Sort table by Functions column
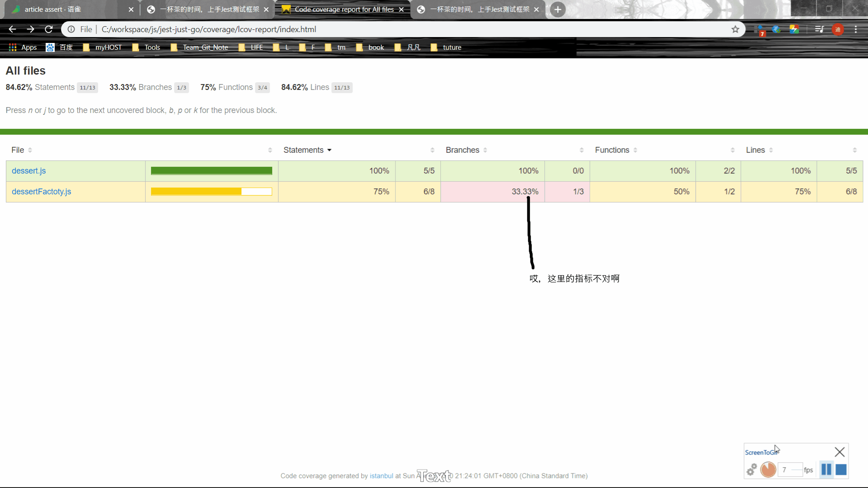 612,150
